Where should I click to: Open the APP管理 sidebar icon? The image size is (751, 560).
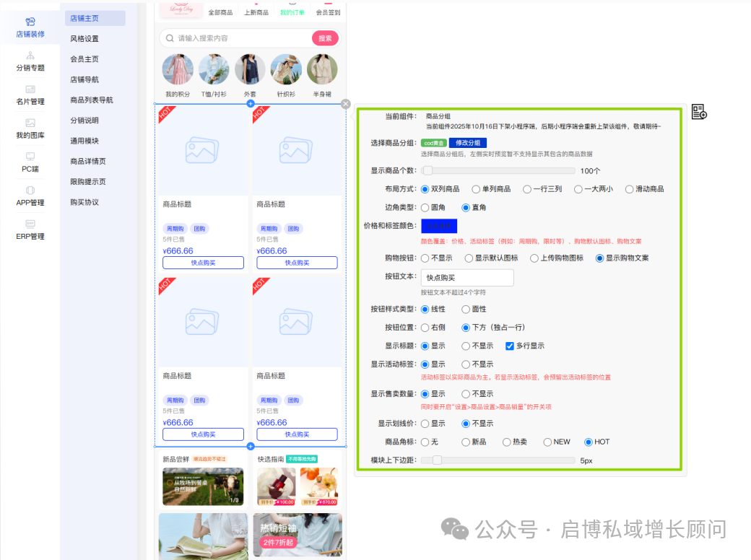coord(30,191)
